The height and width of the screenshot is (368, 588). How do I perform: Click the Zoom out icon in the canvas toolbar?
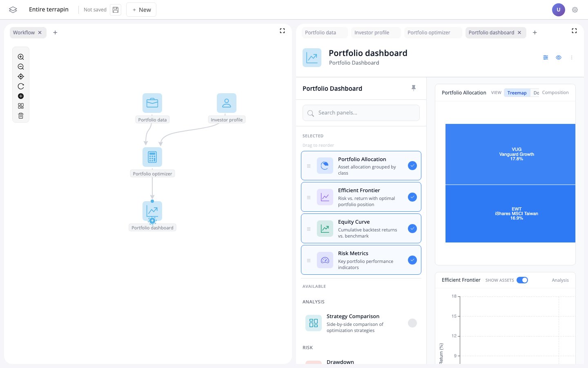(20, 67)
